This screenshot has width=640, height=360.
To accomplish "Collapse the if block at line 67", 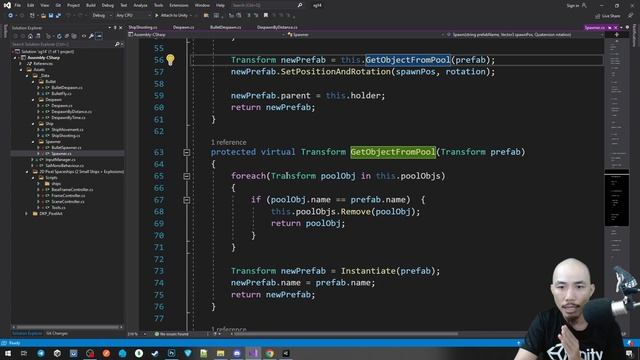I will pyautogui.click(x=187, y=200).
